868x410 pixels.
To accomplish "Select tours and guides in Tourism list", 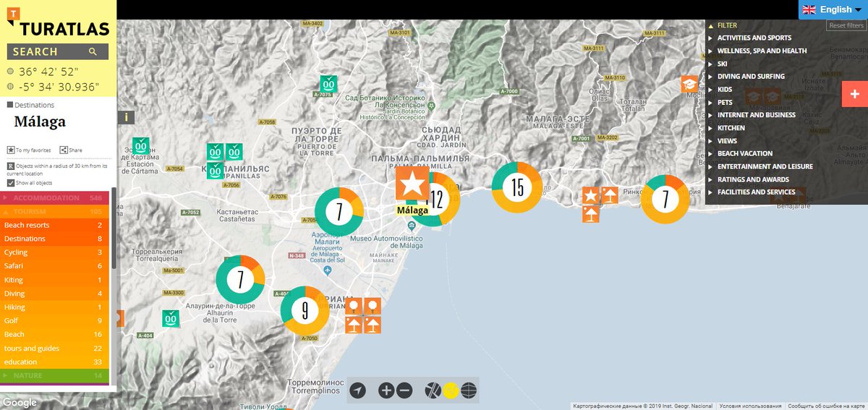I will pyautogui.click(x=55, y=349).
